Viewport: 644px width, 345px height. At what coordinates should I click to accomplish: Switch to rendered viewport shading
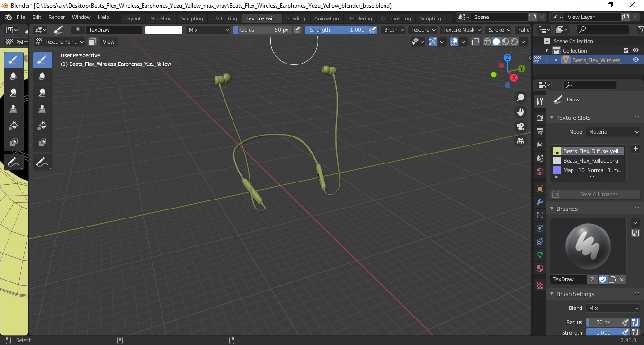click(514, 42)
